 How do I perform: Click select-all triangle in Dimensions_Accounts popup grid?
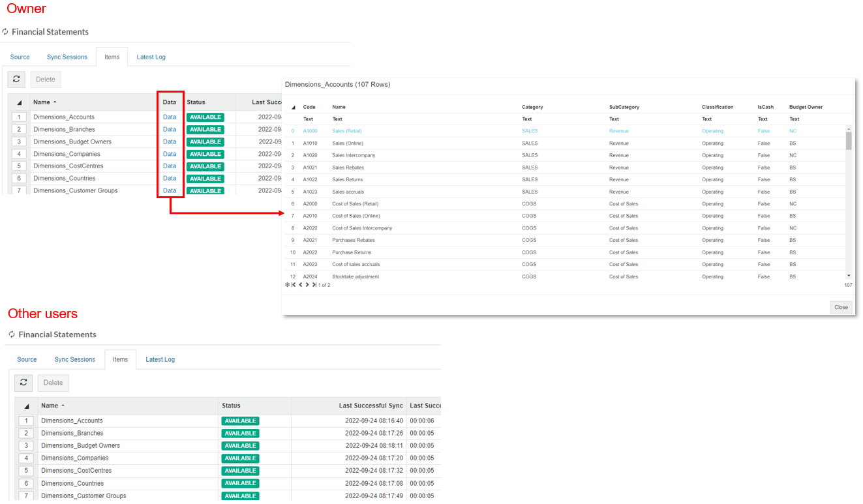(x=293, y=108)
